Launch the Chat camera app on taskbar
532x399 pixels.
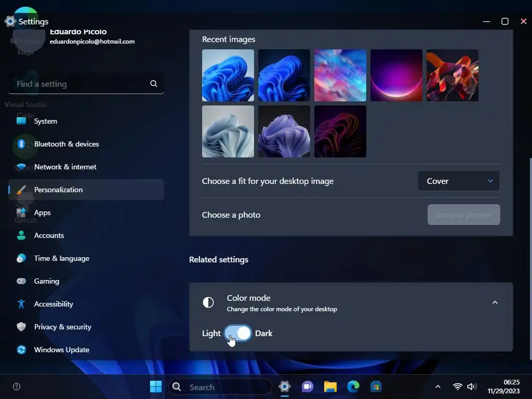click(308, 387)
